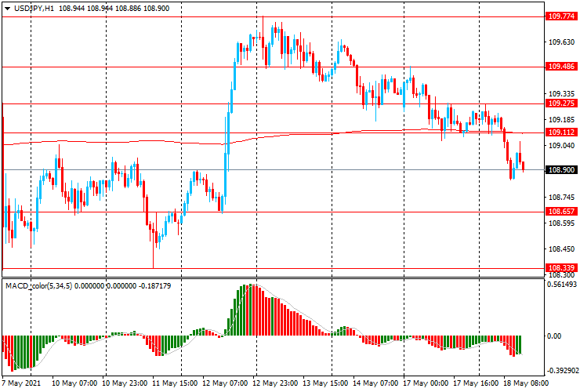The width and height of the screenshot is (580, 392).
Task: Click the 109.275 resistance level tag
Action: pyautogui.click(x=561, y=103)
